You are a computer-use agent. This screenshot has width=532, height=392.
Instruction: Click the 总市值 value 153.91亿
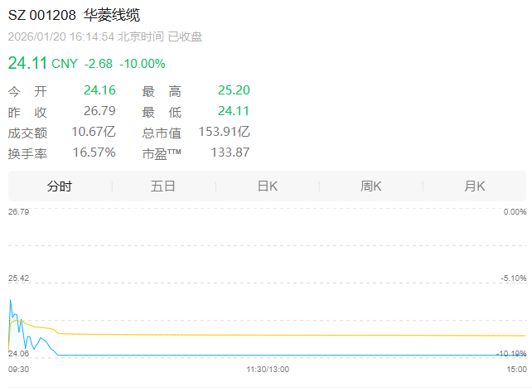pos(225,132)
